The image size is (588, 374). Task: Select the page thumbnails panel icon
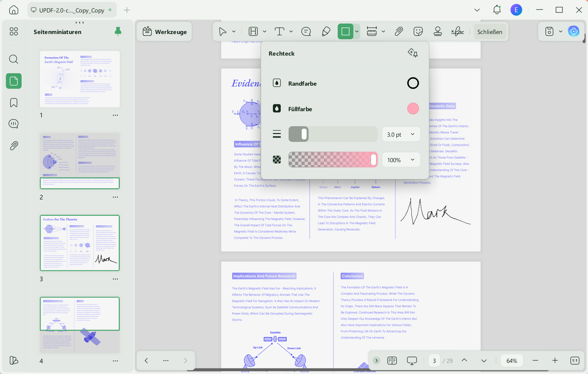click(14, 81)
